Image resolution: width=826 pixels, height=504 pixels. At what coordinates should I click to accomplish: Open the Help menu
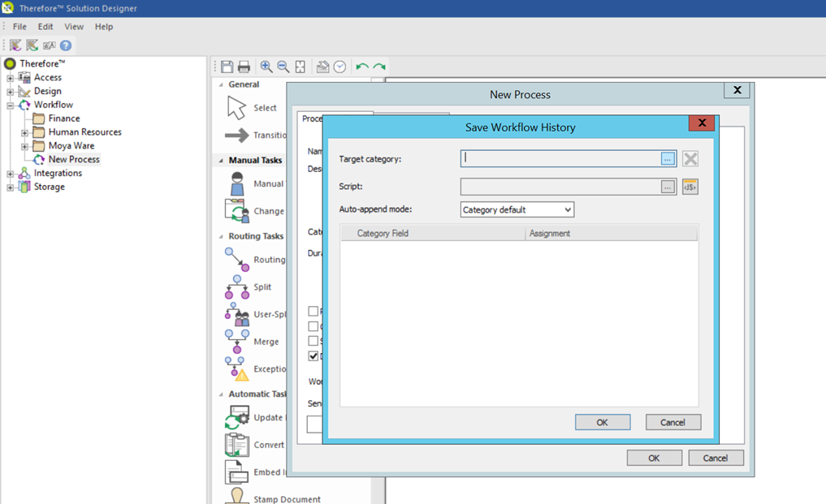(x=104, y=26)
